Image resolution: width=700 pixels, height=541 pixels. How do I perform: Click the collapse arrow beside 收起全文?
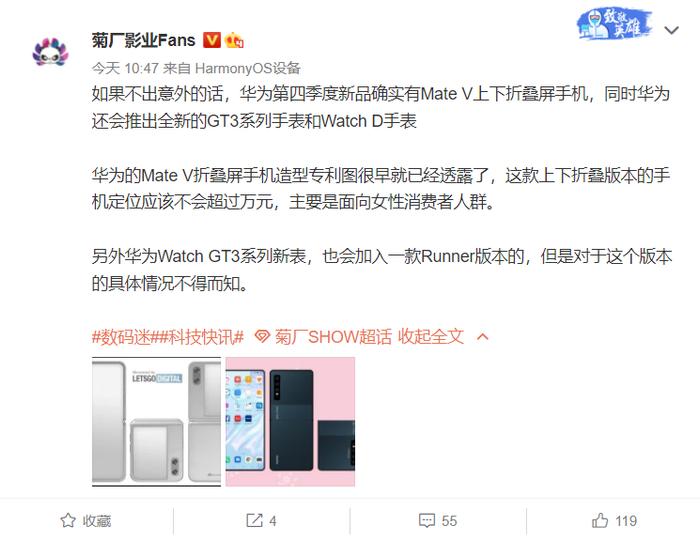point(483,337)
